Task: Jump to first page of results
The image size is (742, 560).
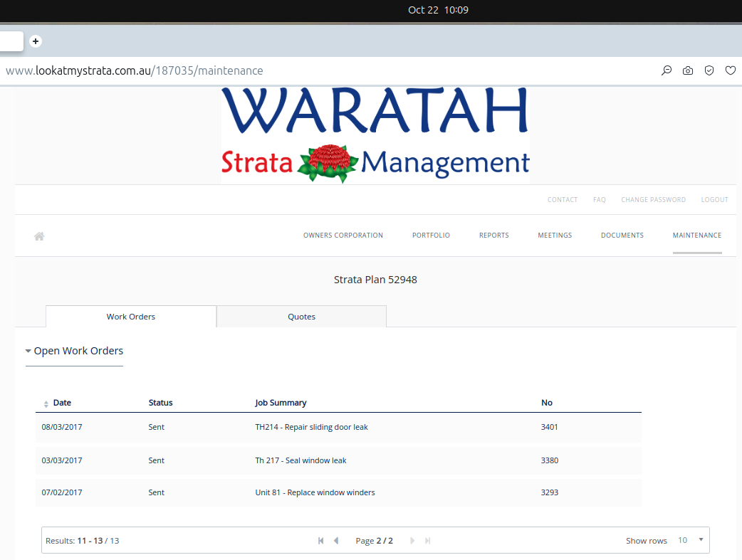Action: pos(321,541)
